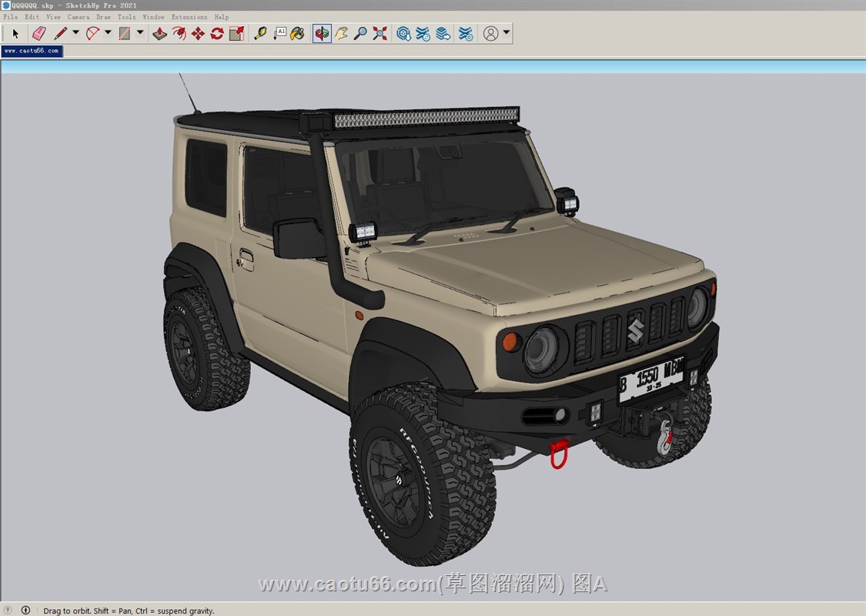Image resolution: width=866 pixels, height=616 pixels.
Task: Open the Camera menu
Action: click(78, 17)
